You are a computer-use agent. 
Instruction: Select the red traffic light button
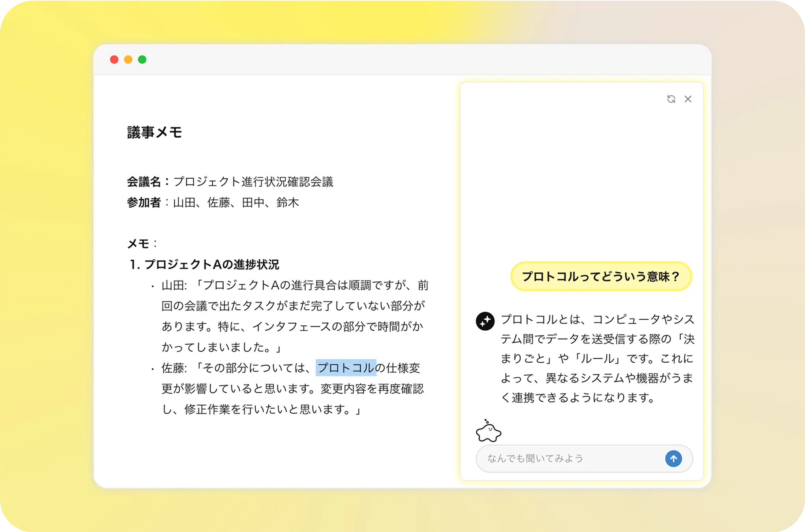pyautogui.click(x=114, y=60)
